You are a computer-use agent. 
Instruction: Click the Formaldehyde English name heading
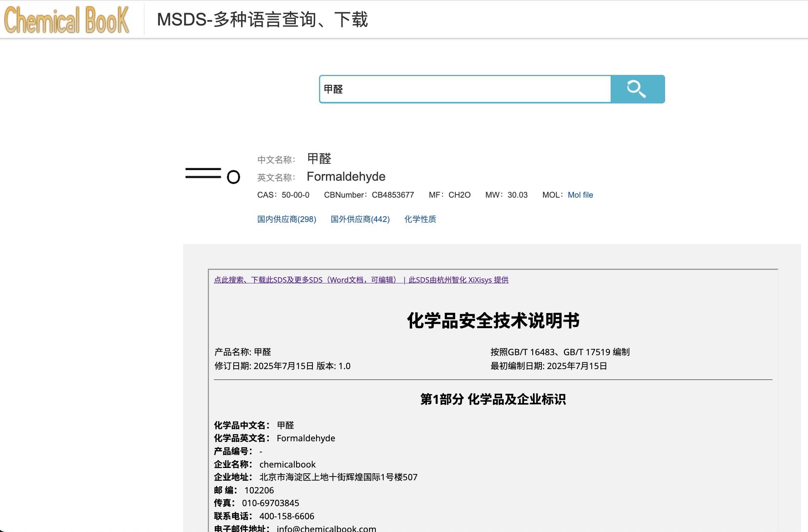346,176
